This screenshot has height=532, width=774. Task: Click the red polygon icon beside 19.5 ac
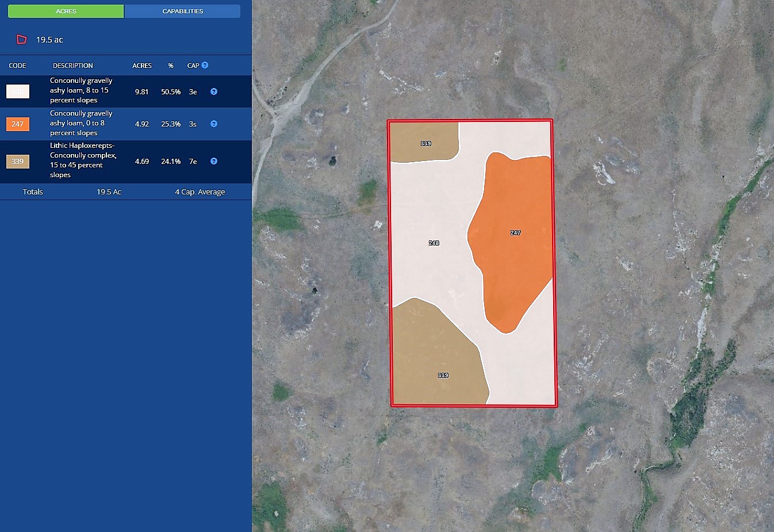pyautogui.click(x=22, y=40)
